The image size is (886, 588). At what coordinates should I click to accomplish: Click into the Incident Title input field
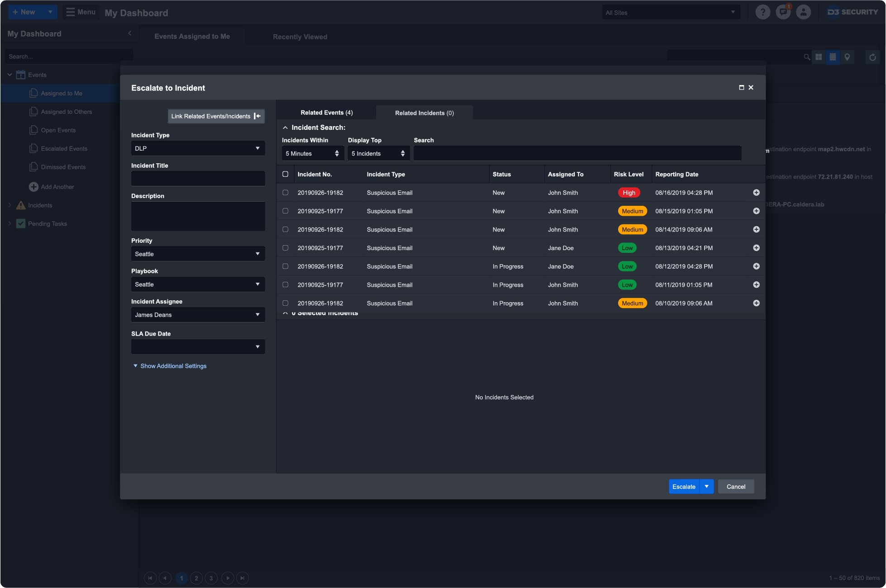[x=198, y=179]
